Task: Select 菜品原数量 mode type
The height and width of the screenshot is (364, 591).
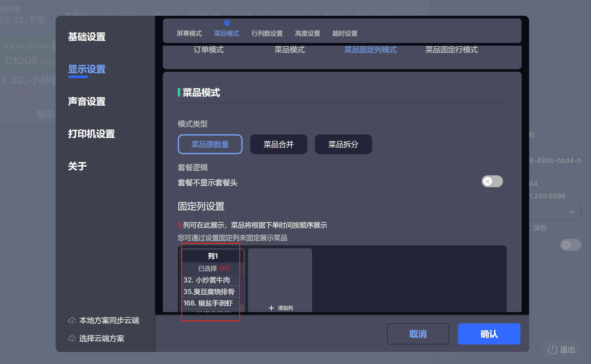Action: 210,144
